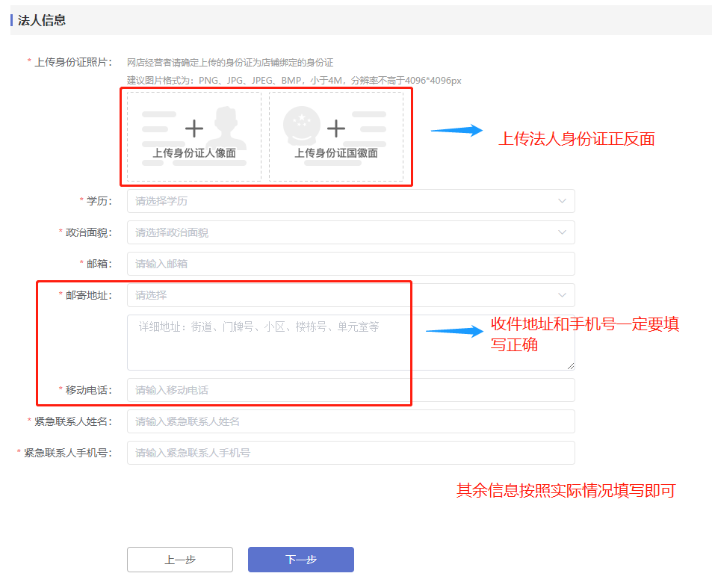The image size is (712, 588).
Task: Expand the 请选择政治面貌 select box
Action: point(344,232)
